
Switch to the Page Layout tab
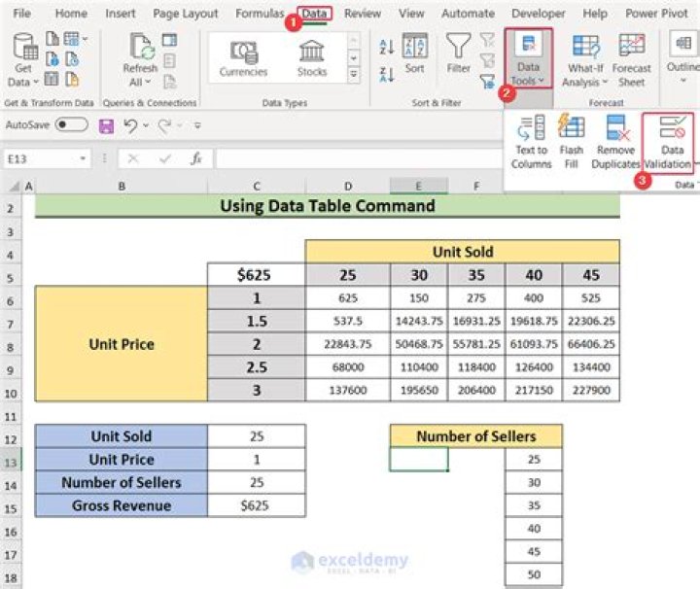pyautogui.click(x=186, y=14)
